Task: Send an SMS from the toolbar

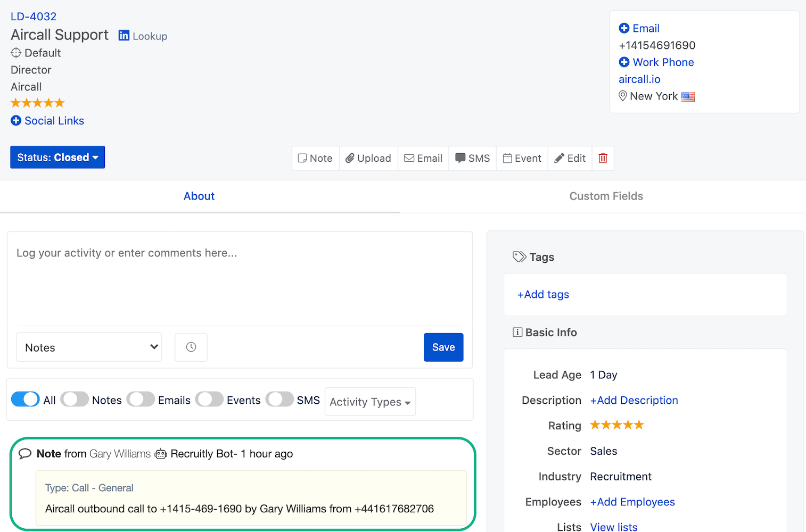Action: click(473, 158)
